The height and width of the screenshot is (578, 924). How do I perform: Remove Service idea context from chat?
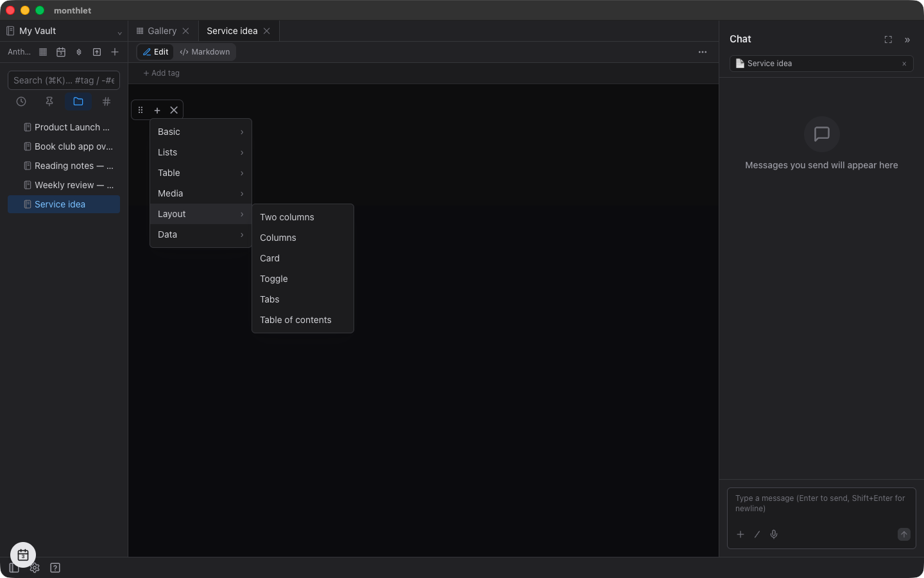[x=904, y=64]
